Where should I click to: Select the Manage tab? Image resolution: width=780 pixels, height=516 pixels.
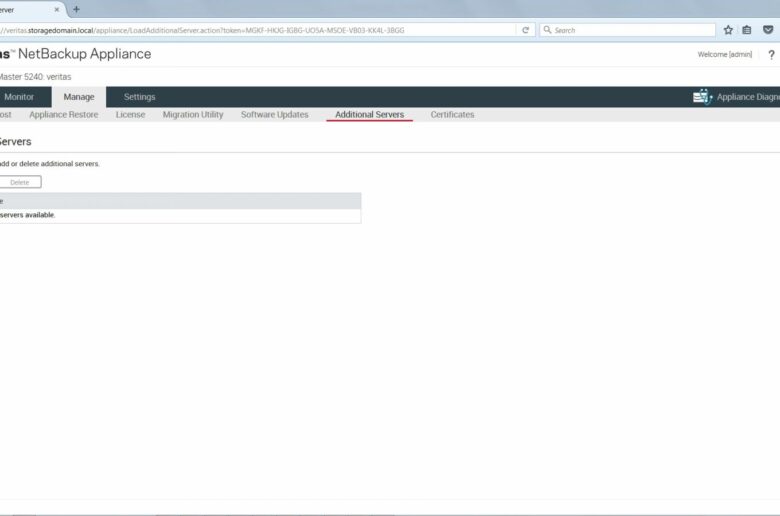tap(79, 97)
